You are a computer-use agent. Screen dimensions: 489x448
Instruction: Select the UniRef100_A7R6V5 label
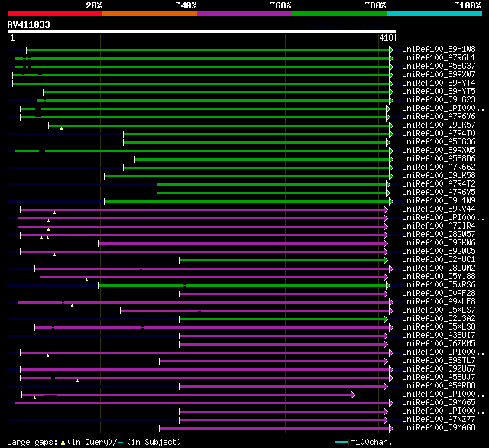439,193
